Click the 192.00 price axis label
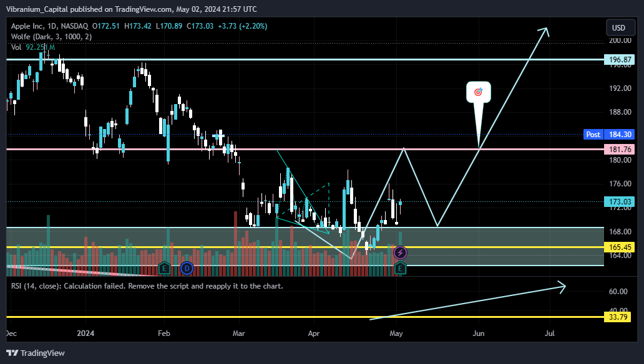The image size is (644, 364). (x=620, y=89)
